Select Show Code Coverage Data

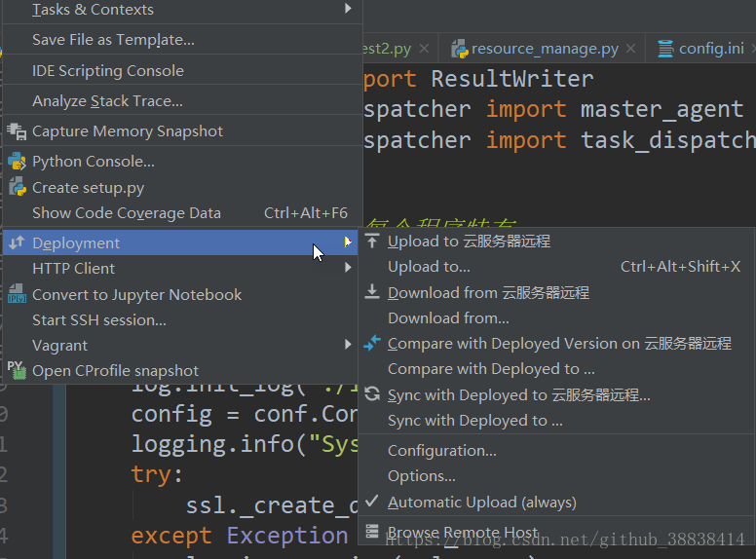(183, 213)
